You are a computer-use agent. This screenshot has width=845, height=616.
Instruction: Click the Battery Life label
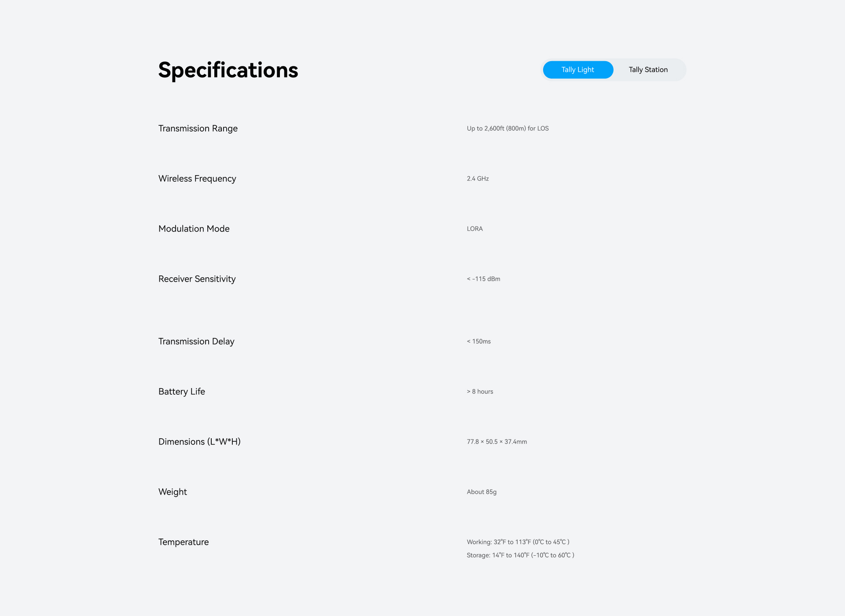181,392
